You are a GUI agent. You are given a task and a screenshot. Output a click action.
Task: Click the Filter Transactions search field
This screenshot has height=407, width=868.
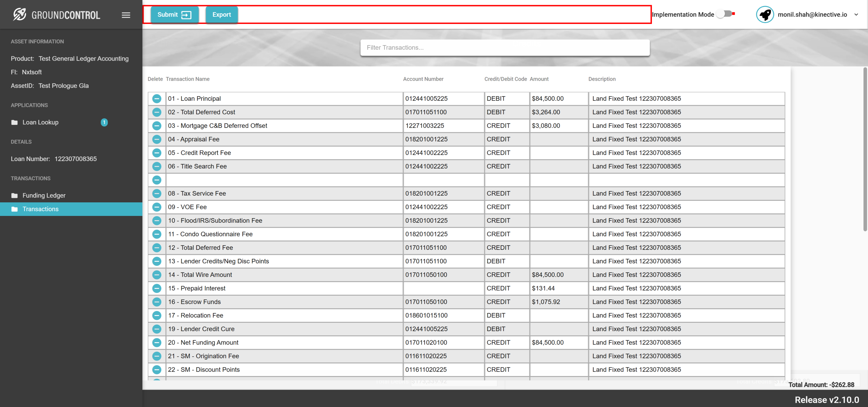(x=504, y=47)
